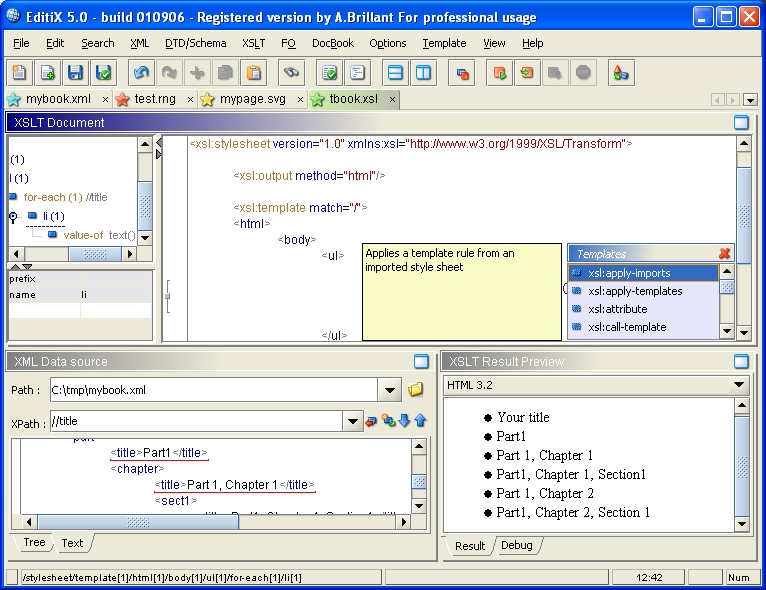This screenshot has height=590, width=766.
Task: Click the copy icon in the toolbar
Action: 225,73
